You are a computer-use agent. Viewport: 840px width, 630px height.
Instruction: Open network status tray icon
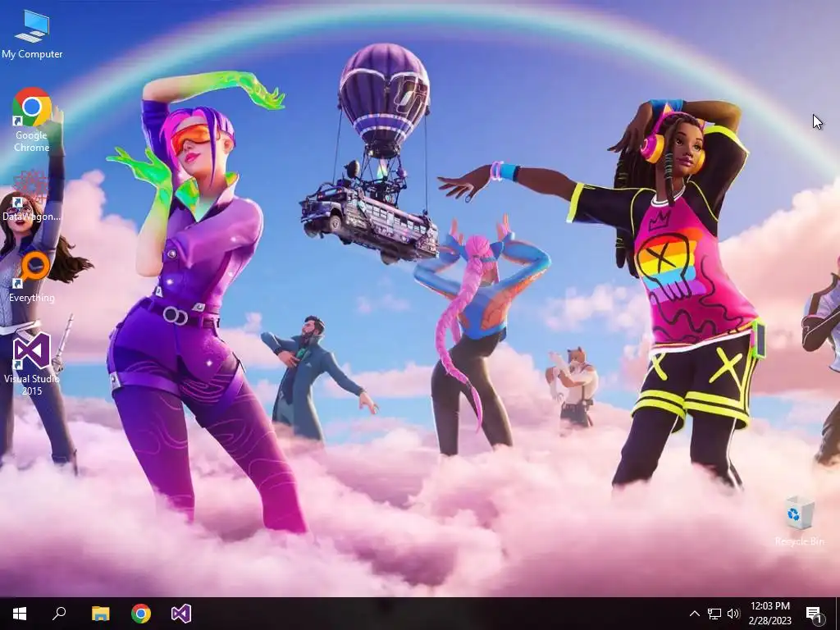[x=714, y=614]
